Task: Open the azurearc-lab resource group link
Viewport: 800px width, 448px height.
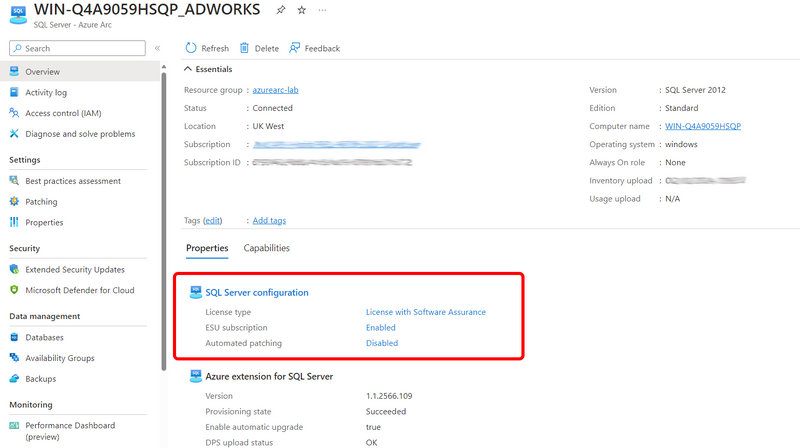Action: (276, 90)
